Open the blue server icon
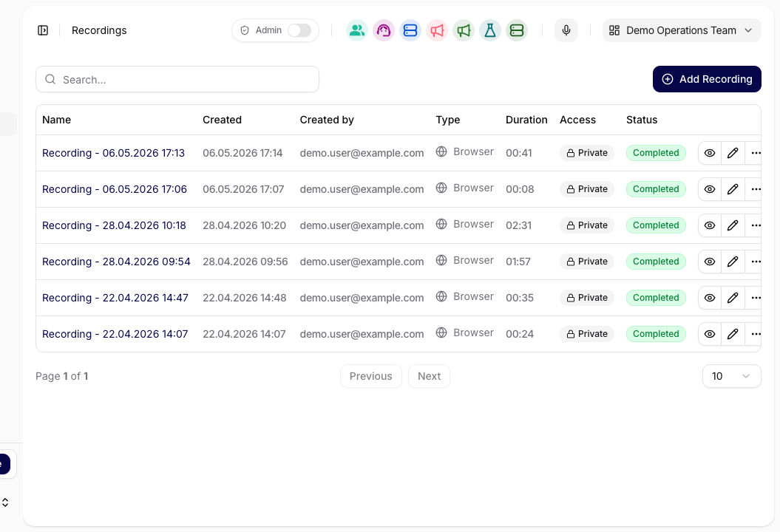 (410, 30)
